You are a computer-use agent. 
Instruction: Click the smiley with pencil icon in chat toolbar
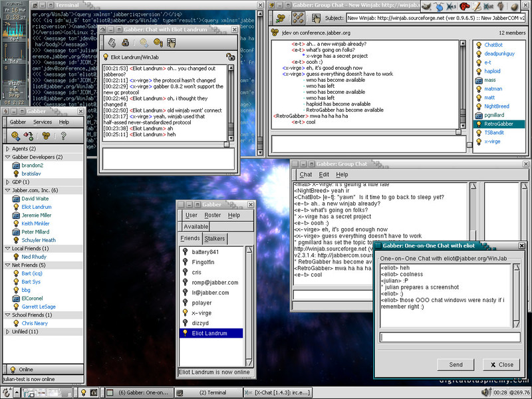point(158,43)
